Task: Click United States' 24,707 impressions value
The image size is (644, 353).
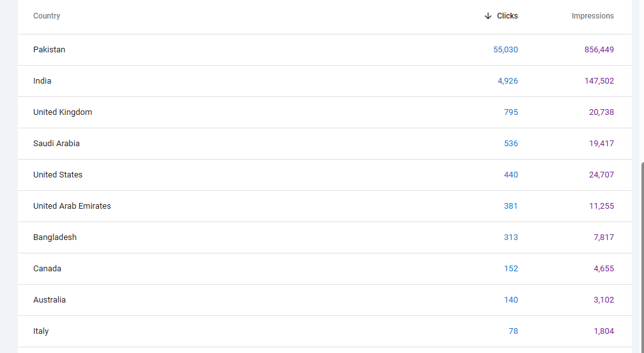Action: click(602, 175)
